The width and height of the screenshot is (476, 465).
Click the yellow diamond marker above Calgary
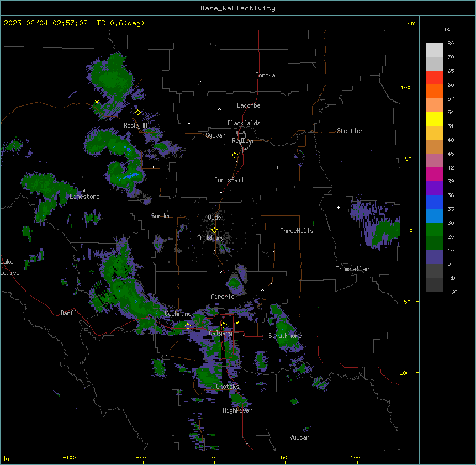(224, 325)
